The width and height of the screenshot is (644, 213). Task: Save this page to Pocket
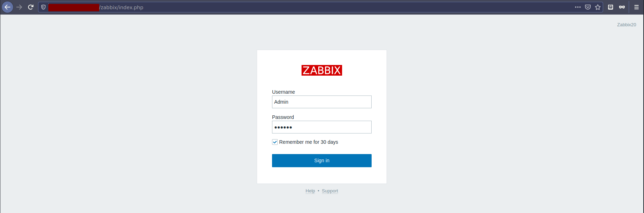(588, 7)
